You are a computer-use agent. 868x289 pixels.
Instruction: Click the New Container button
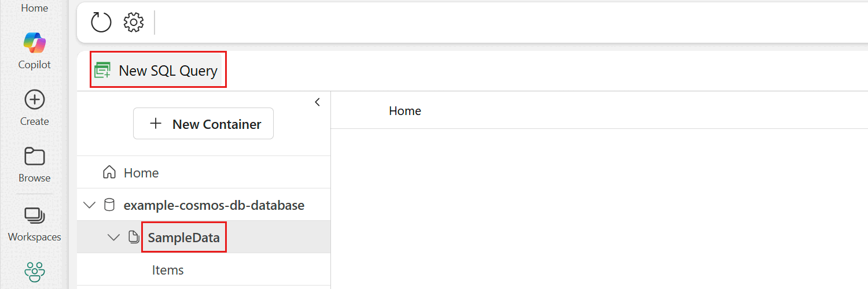(x=203, y=124)
